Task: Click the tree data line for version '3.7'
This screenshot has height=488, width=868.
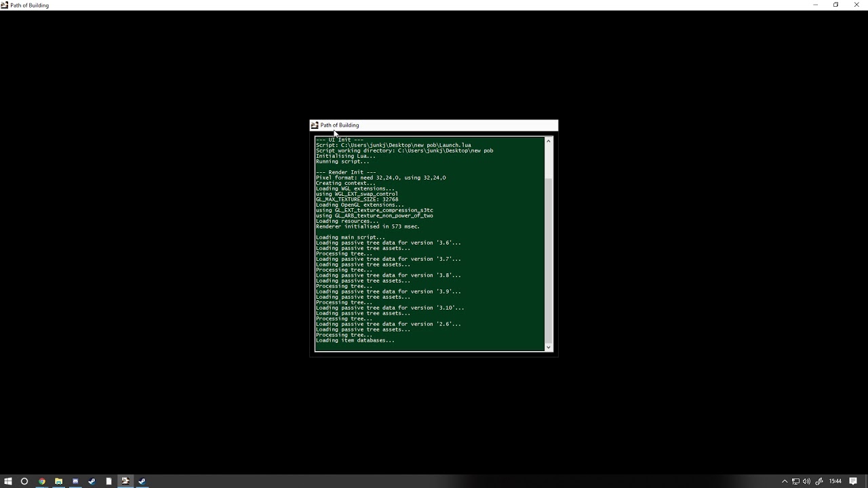Action: (x=388, y=259)
